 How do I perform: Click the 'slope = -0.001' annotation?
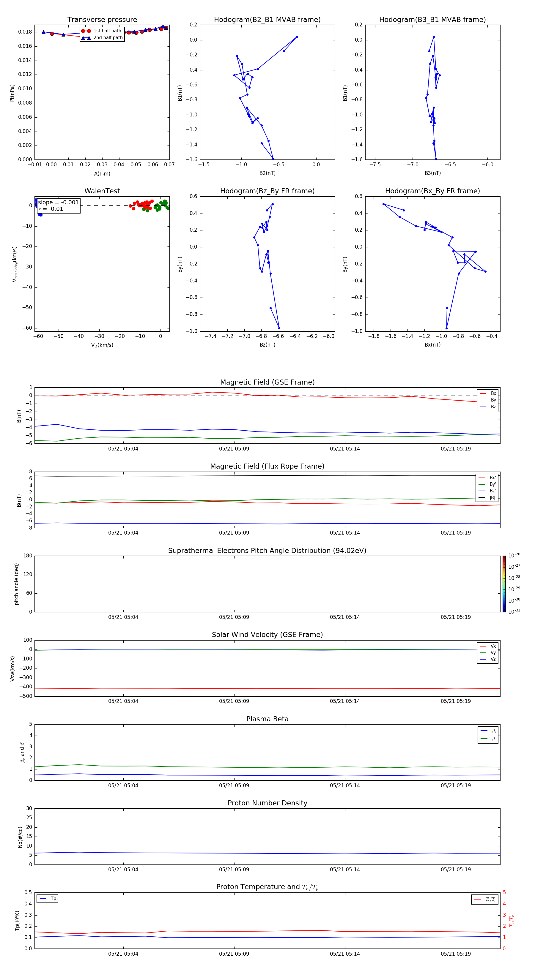[58, 203]
